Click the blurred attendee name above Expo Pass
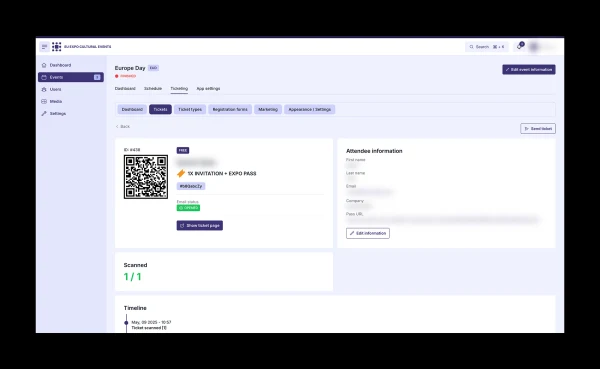Viewport: 600px width, 369px height. tap(196, 162)
